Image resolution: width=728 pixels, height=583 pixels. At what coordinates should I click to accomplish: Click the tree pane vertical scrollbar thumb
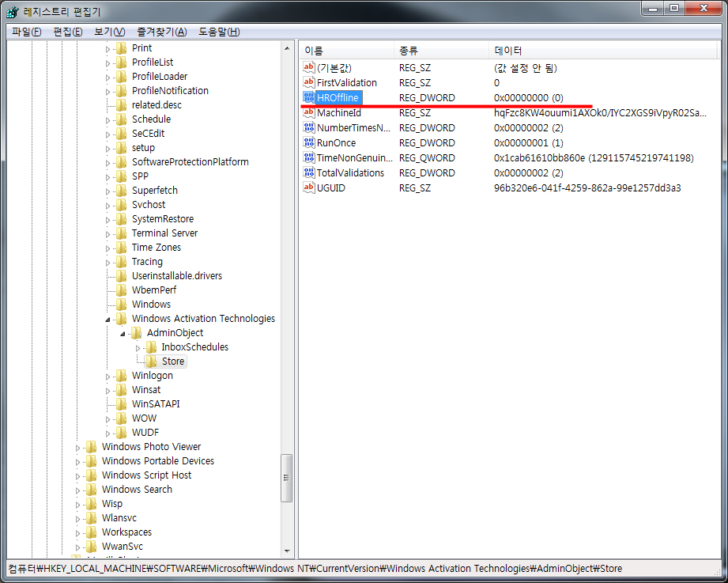pos(287,478)
